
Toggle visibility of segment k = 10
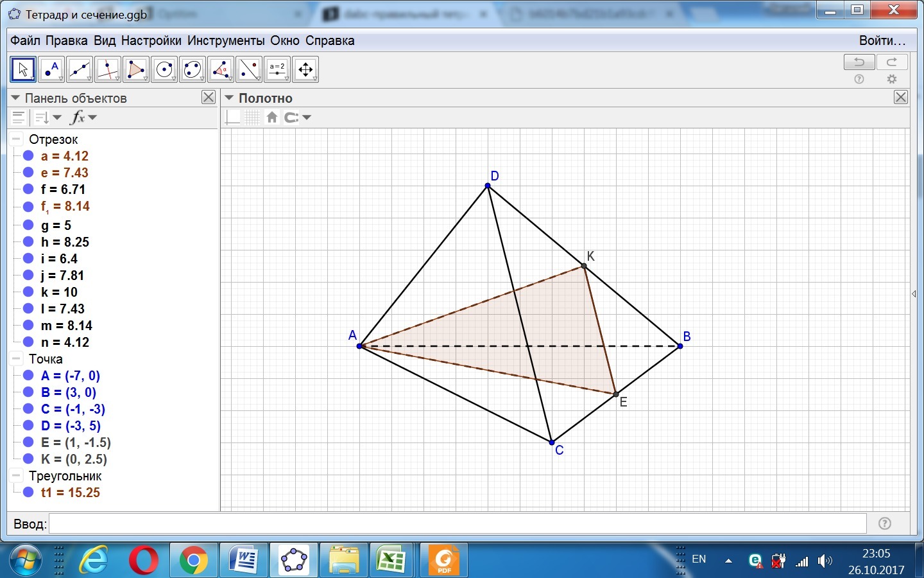point(28,292)
